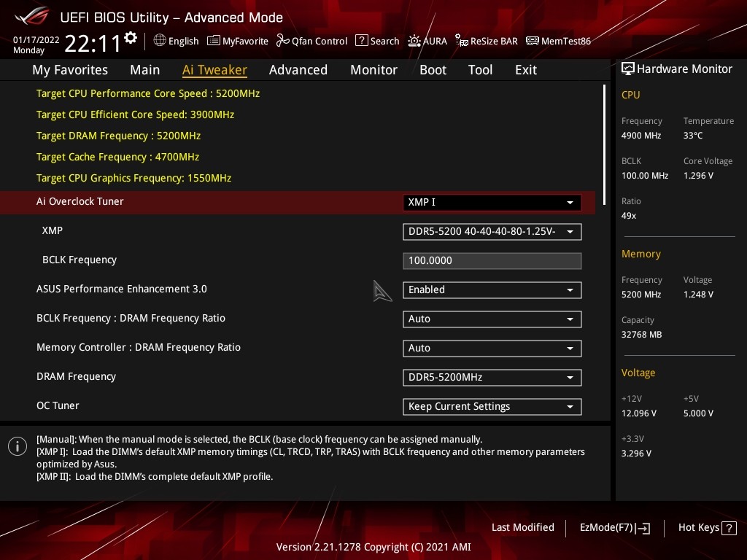Open the OC Tuner dropdown
This screenshot has width=747, height=560.
tap(492, 407)
